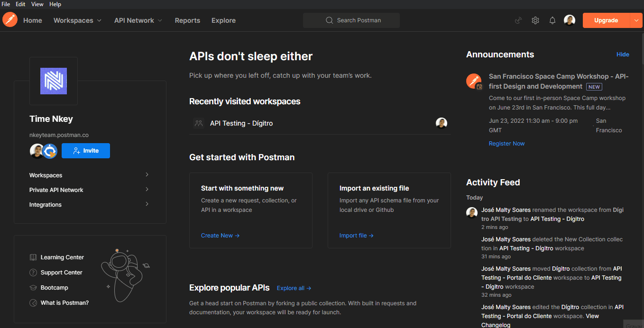644x328 pixels.
Task: Click the Invite button
Action: point(86,151)
